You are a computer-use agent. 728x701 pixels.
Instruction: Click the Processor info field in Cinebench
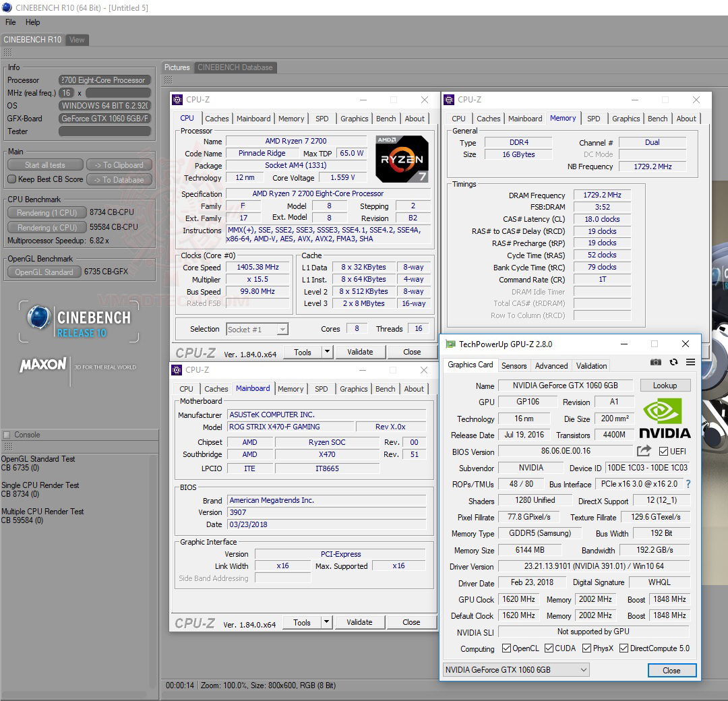coord(104,80)
